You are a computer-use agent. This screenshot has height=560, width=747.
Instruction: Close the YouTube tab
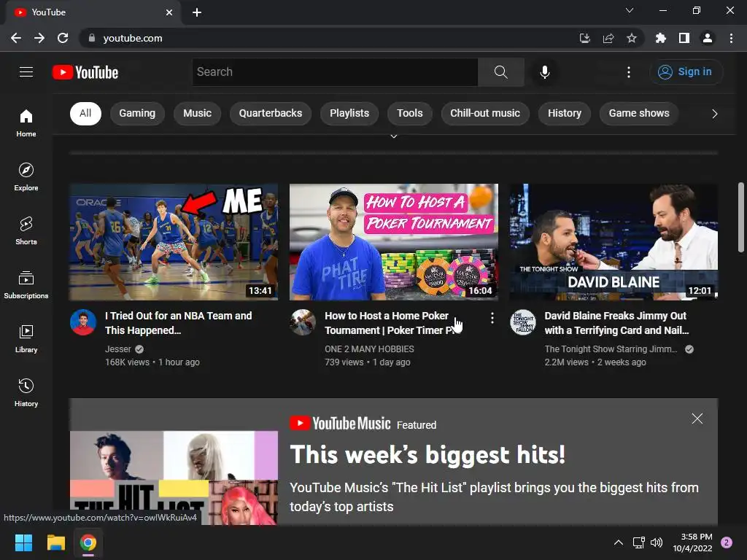tap(169, 12)
